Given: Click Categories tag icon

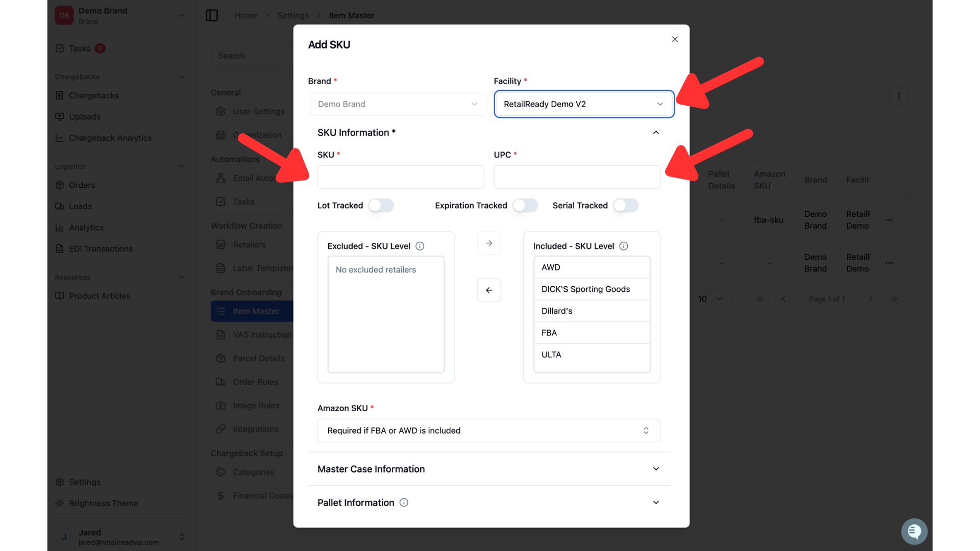Looking at the screenshot, I should click(220, 472).
